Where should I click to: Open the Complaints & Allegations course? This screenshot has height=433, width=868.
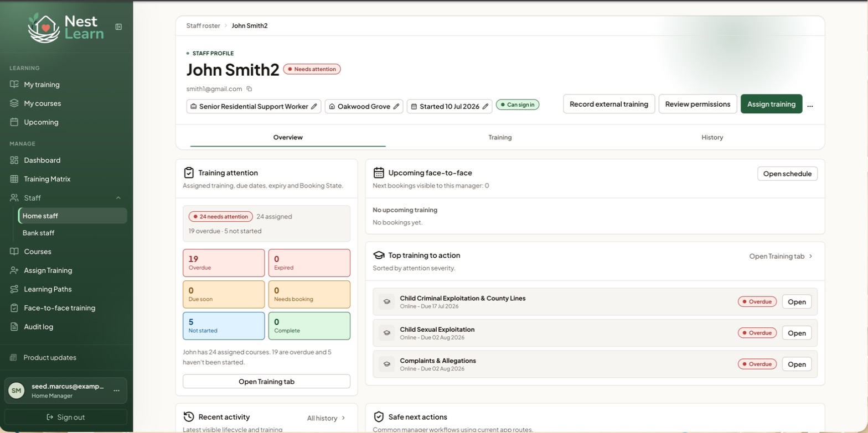click(797, 364)
